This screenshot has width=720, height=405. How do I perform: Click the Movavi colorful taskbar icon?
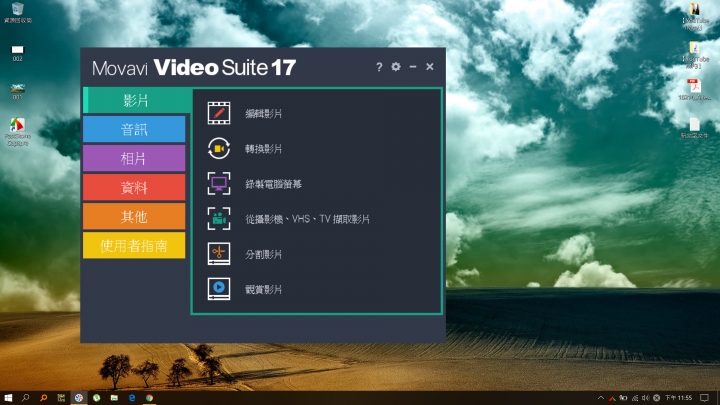pos(79,398)
